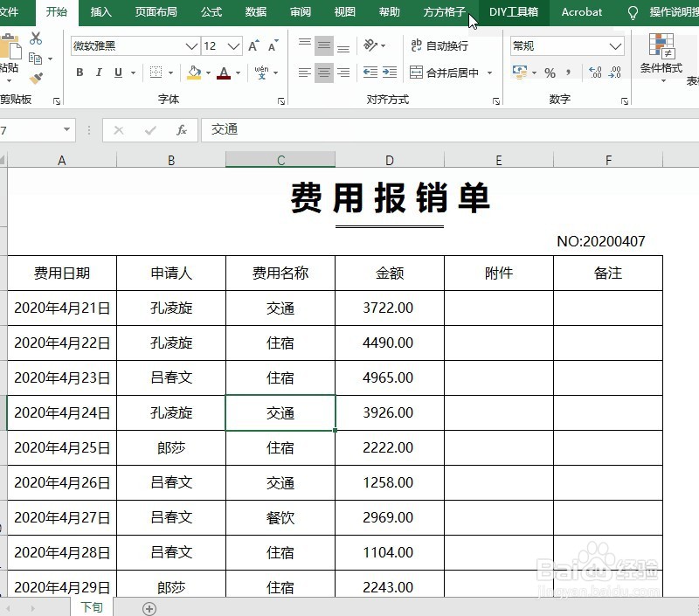699x616 pixels.
Task: Toggle italic formatting
Action: click(99, 73)
